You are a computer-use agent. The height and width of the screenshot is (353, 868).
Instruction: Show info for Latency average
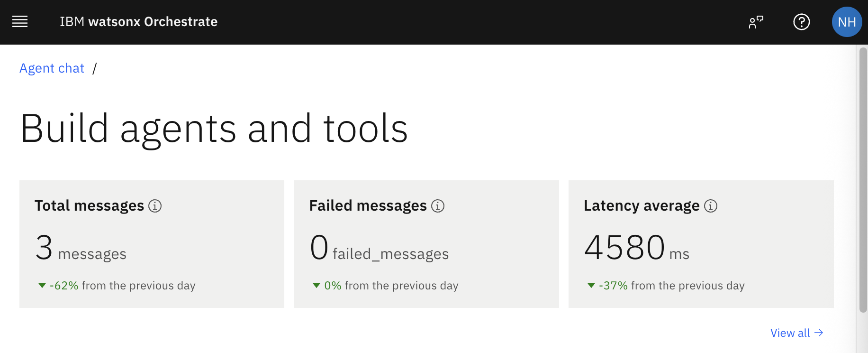[x=711, y=206]
